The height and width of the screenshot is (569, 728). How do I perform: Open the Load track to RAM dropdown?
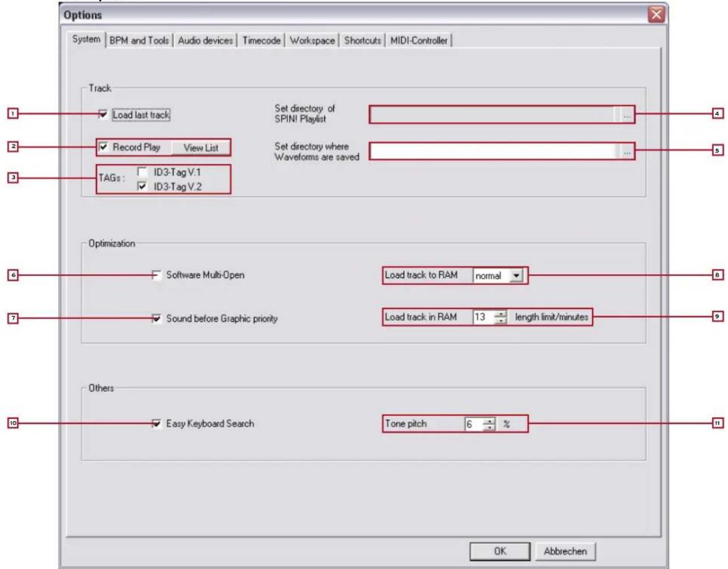(x=515, y=276)
